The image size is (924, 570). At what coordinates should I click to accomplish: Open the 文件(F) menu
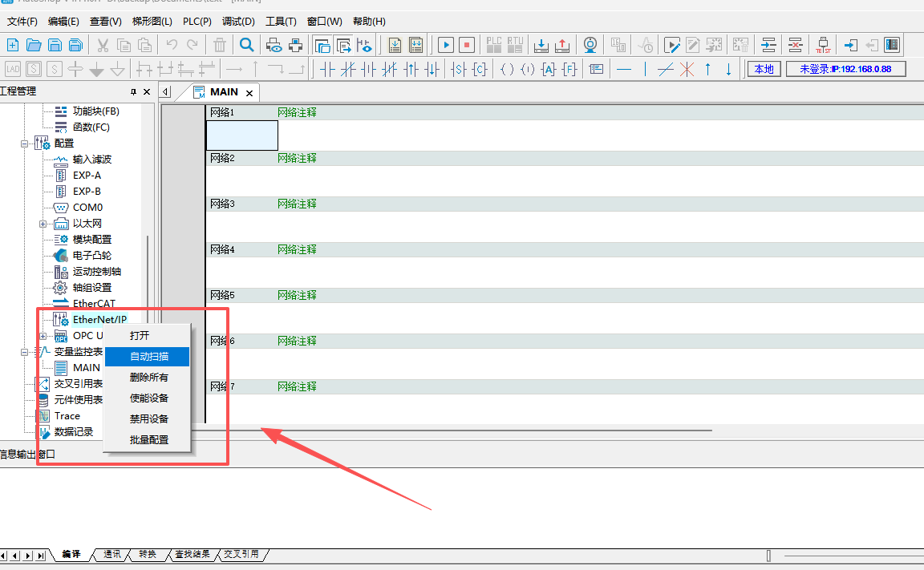tap(22, 21)
